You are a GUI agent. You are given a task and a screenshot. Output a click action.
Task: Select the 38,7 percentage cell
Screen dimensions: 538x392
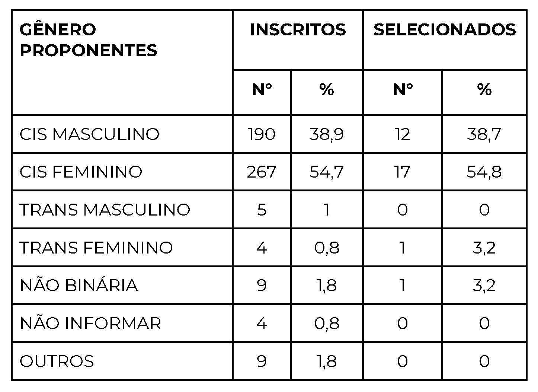coord(484,134)
